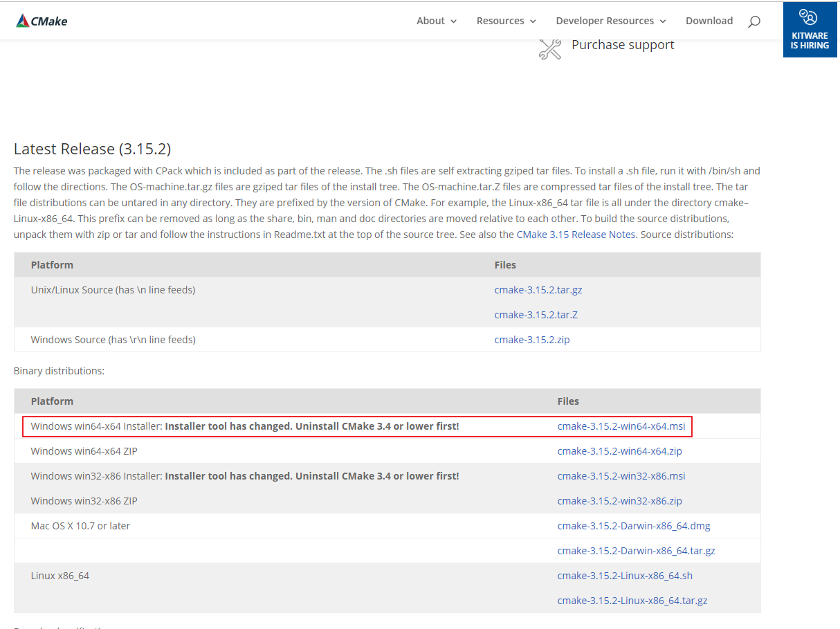Download cmake-3.15.2.tar.Z
Screen dimensions: 840x629
coord(536,315)
